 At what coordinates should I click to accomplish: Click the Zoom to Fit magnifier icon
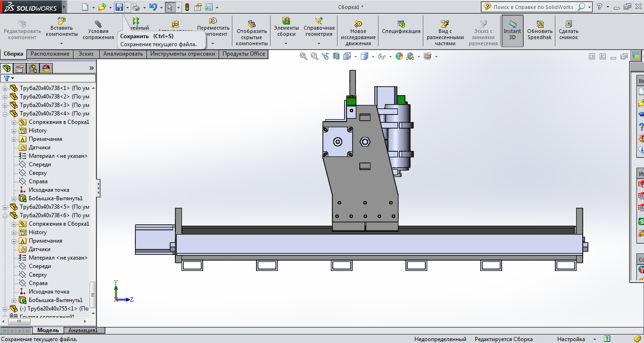pyautogui.click(x=303, y=56)
